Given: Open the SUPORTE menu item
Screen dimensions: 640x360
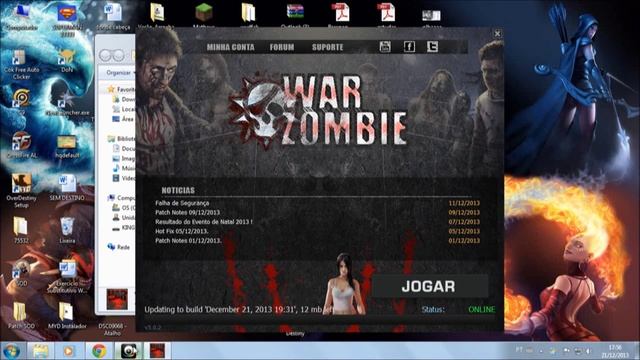Looking at the screenshot, I should pos(327,47).
